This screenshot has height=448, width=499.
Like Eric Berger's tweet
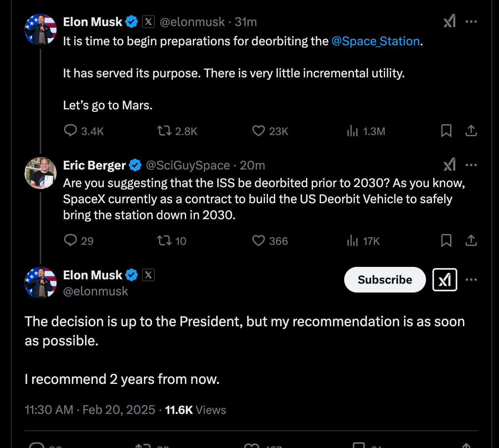258,240
